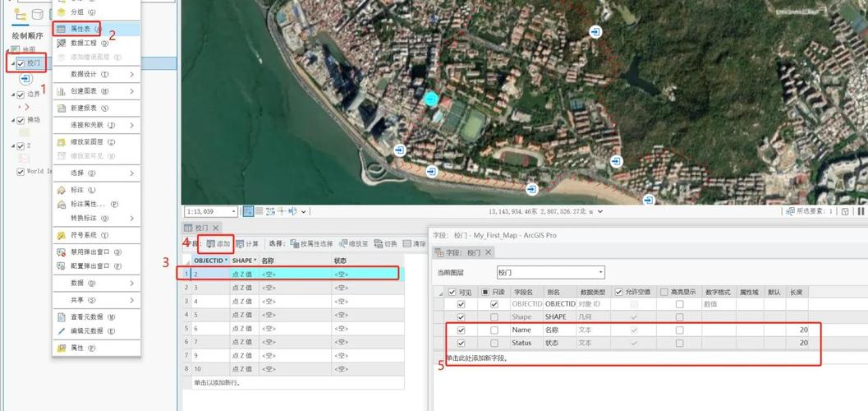Switch to the 校门 attribute table tab
The width and height of the screenshot is (868, 411).
201,228
